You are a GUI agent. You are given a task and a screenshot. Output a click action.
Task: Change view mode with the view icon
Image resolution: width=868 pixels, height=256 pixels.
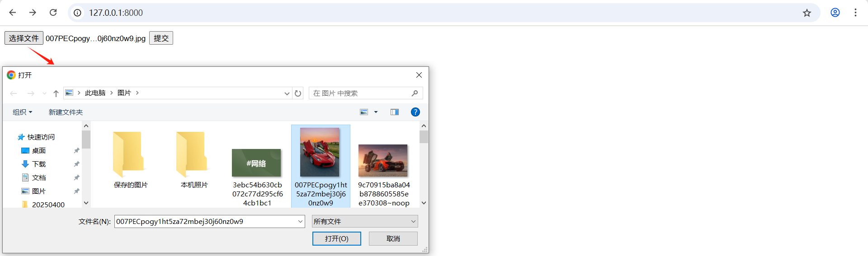pyautogui.click(x=364, y=112)
